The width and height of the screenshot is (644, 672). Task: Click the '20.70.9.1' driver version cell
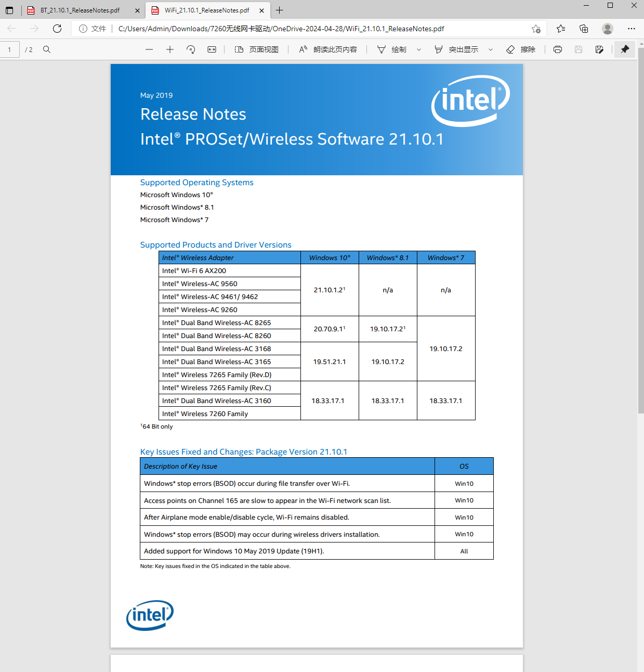(x=330, y=329)
